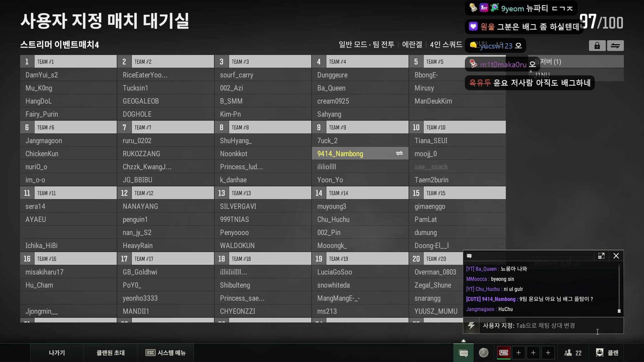The height and width of the screenshot is (362, 644).
Task: Click the crossed-out emblem icon in bottom bar
Action: 483,353
